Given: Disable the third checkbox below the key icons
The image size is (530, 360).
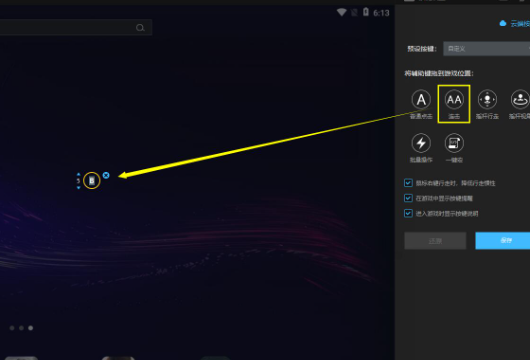Looking at the screenshot, I should 408,213.
